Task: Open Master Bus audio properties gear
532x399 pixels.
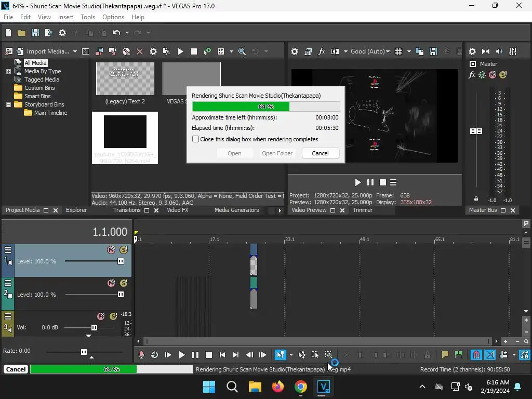Action: tap(472, 51)
